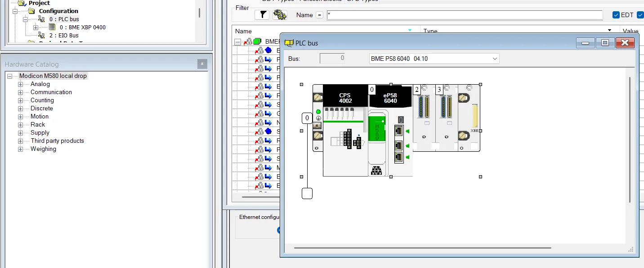The height and width of the screenshot is (268, 644).
Task: Minimize the PLC bus window
Action: click(586, 43)
